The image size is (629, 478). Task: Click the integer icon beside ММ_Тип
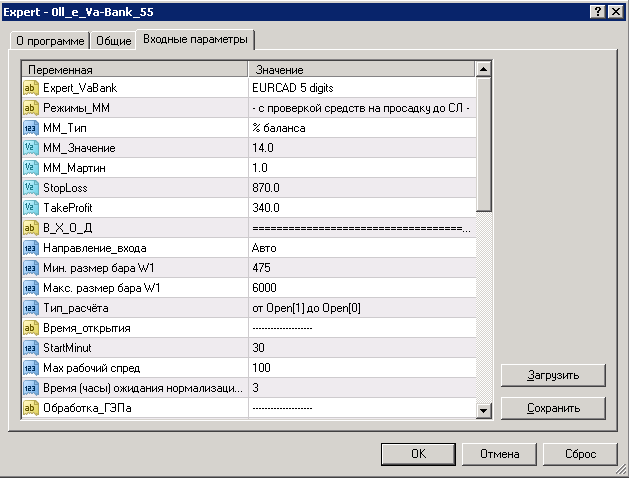[31, 128]
